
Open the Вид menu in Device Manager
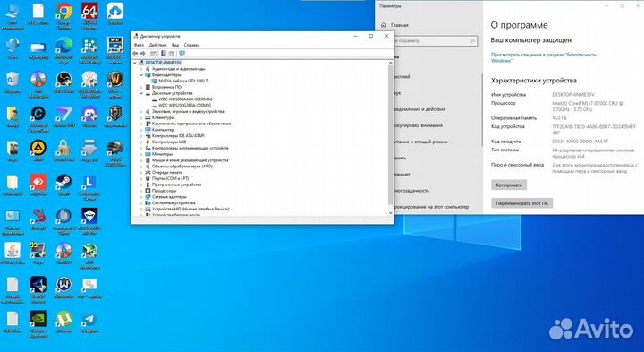pyautogui.click(x=175, y=45)
